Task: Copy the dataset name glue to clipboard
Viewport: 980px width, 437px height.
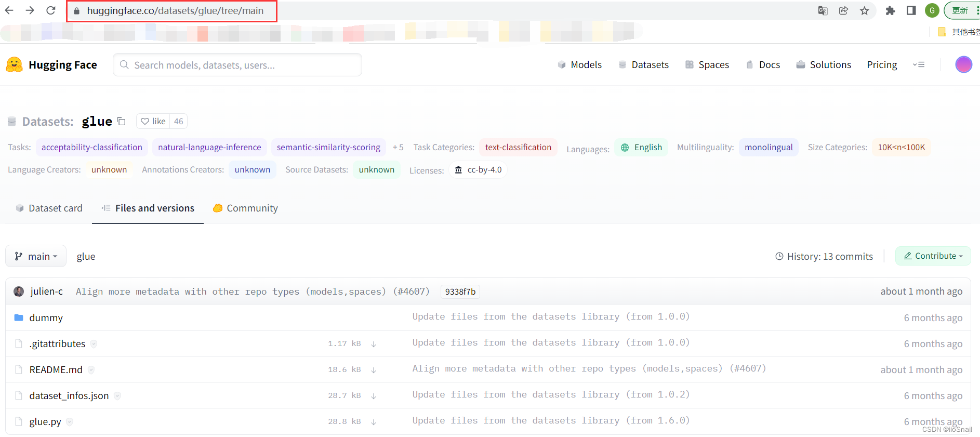Action: tap(121, 122)
